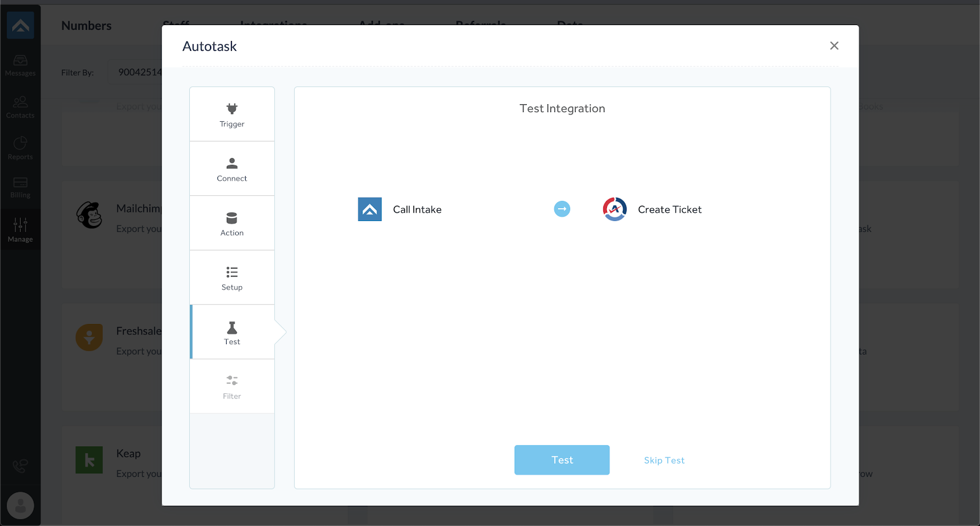Screen dimensions: 980x526
Task: Close the Autotask dialog
Action: click(x=834, y=46)
